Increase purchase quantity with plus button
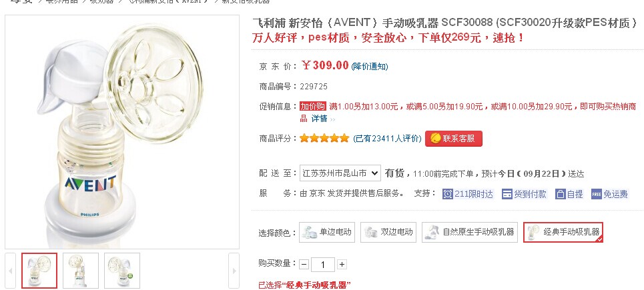 point(342,264)
